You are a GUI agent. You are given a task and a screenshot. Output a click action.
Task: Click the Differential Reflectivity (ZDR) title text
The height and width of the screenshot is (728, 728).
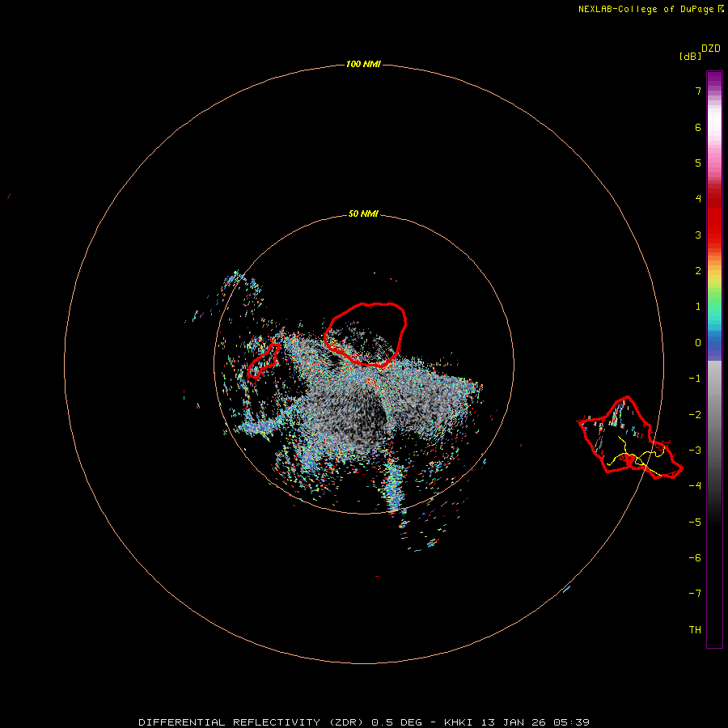tap(251, 722)
